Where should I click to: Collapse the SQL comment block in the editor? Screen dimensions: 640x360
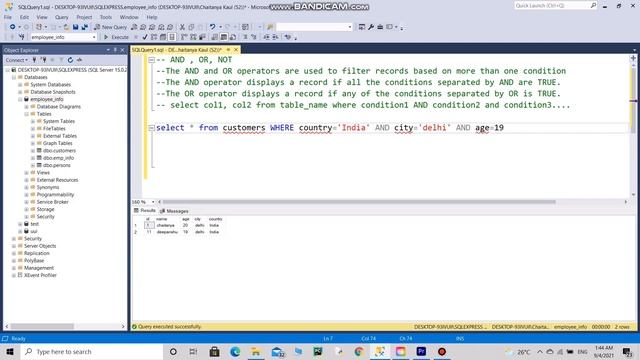[x=151, y=60]
